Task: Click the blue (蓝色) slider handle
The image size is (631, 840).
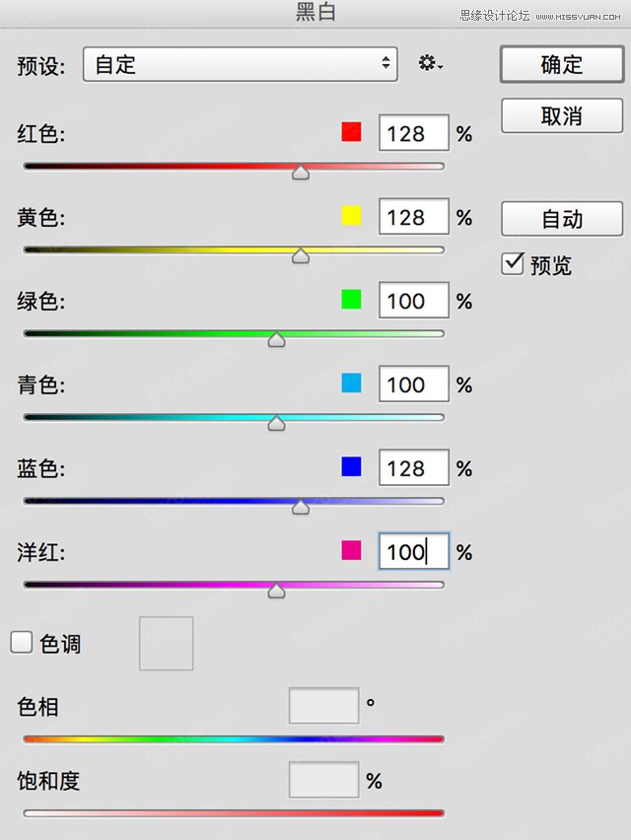Action: click(x=301, y=508)
